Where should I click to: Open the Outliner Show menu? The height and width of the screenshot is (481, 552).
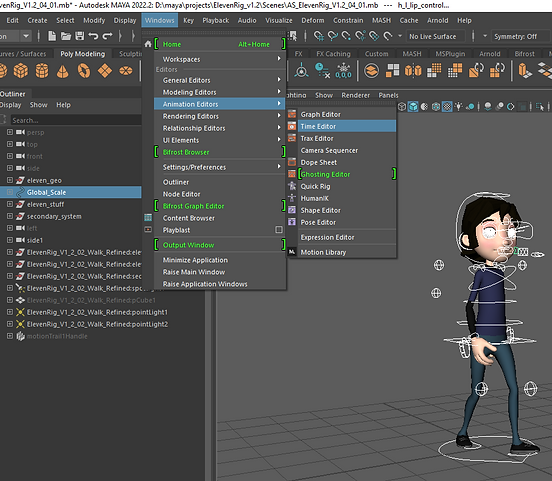38,105
